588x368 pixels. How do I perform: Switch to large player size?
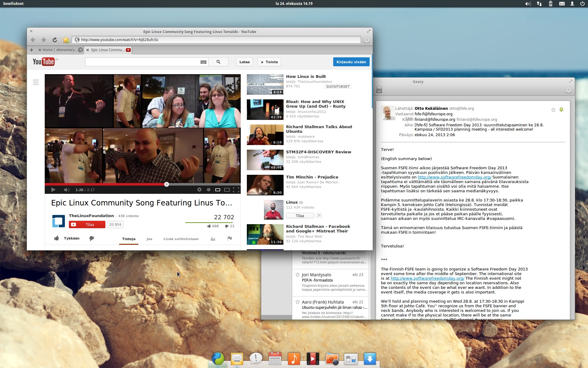227,190
